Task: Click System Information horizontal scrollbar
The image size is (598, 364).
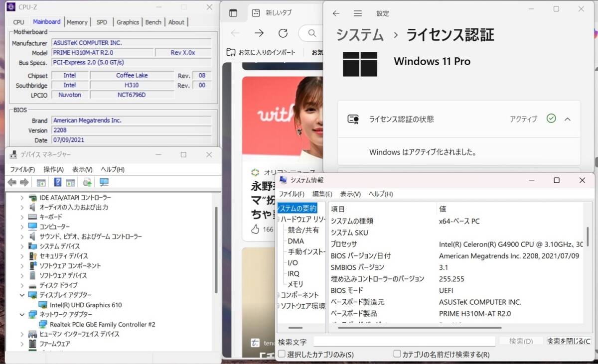Action: coord(420,328)
